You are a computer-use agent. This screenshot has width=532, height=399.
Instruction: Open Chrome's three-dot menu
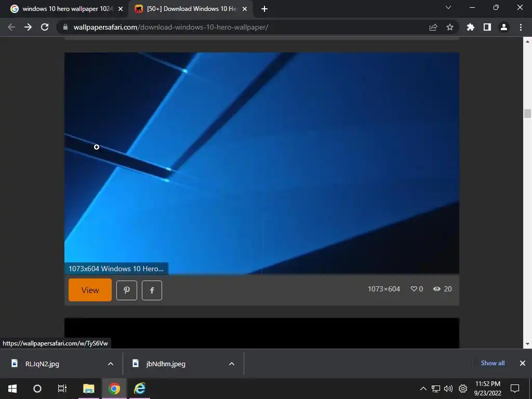tap(521, 27)
